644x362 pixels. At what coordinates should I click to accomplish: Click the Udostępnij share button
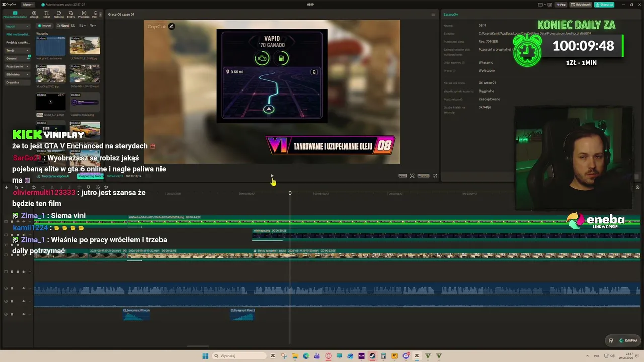click(581, 5)
